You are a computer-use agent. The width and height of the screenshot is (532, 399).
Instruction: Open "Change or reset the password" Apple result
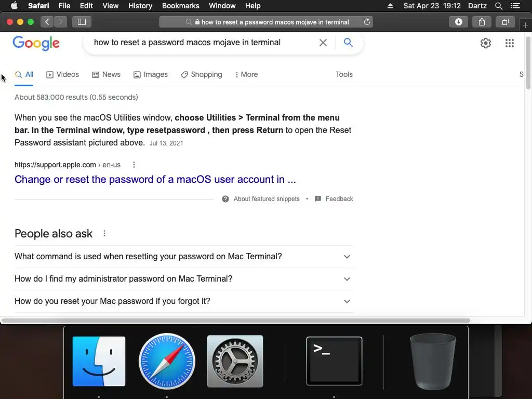(x=155, y=179)
